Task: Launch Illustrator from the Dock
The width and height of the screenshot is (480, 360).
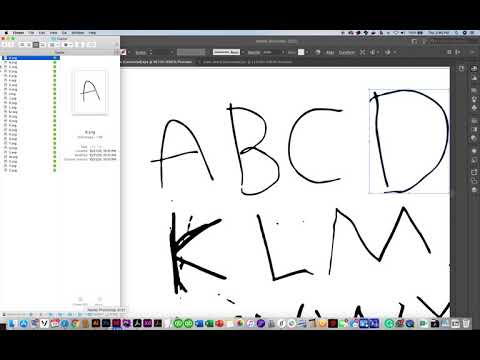Action: click(x=96, y=323)
